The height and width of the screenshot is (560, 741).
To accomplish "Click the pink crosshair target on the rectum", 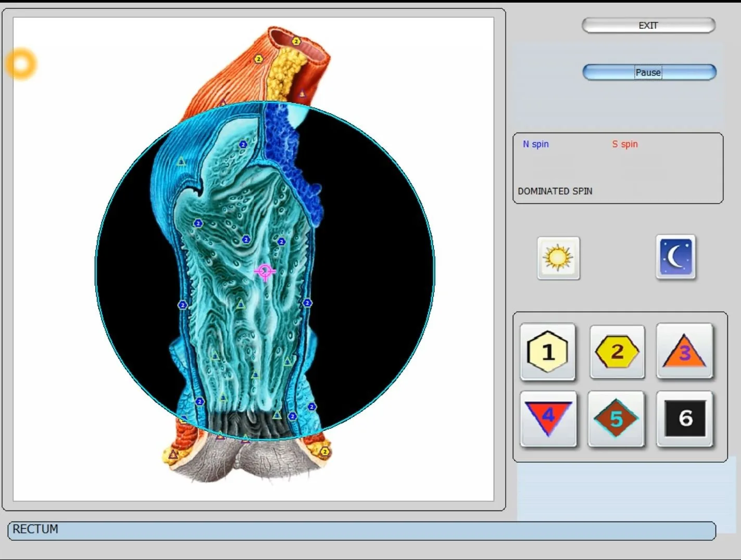I will [x=265, y=271].
